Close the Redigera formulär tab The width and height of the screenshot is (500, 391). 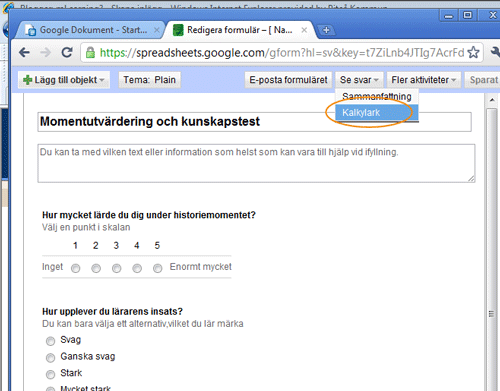pos(304,30)
